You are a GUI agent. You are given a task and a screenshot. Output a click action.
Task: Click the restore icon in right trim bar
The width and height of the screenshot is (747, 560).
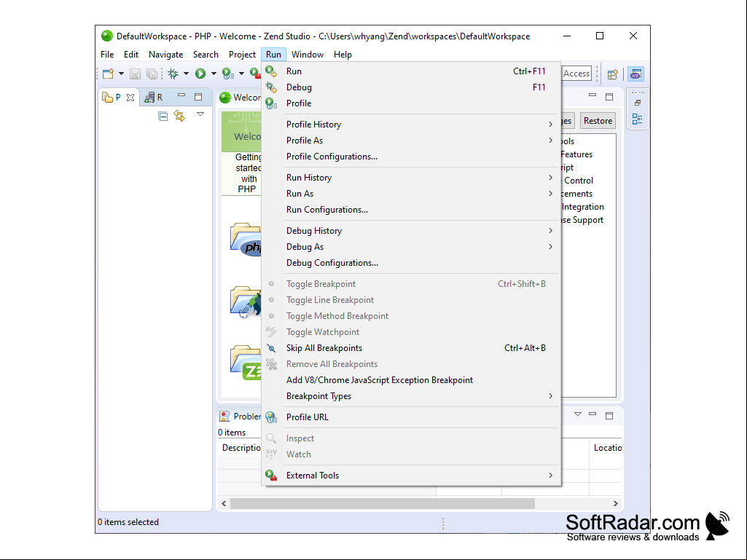click(x=638, y=103)
